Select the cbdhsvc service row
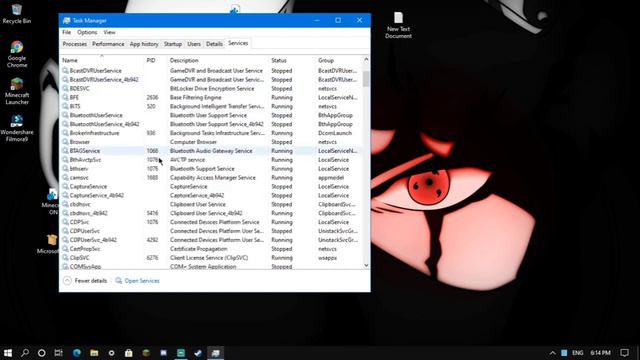The image size is (640, 360). pyautogui.click(x=211, y=204)
